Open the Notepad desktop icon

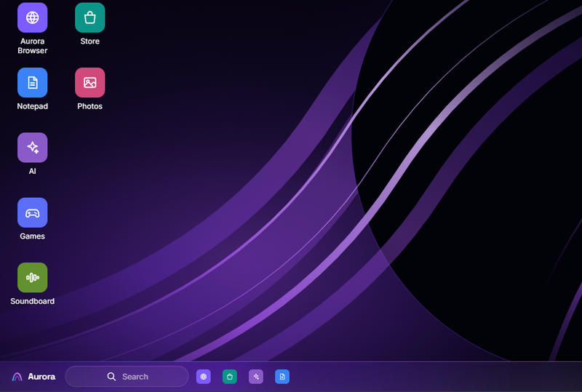point(32,82)
